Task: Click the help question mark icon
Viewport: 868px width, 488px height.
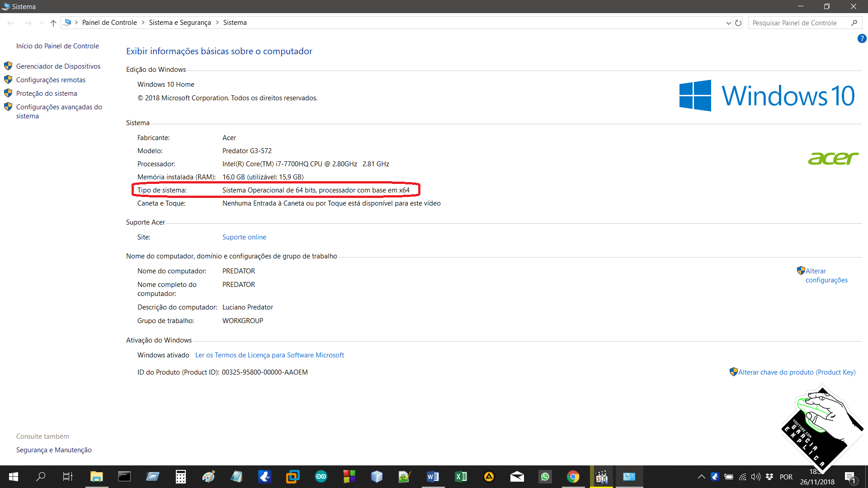Action: point(862,38)
